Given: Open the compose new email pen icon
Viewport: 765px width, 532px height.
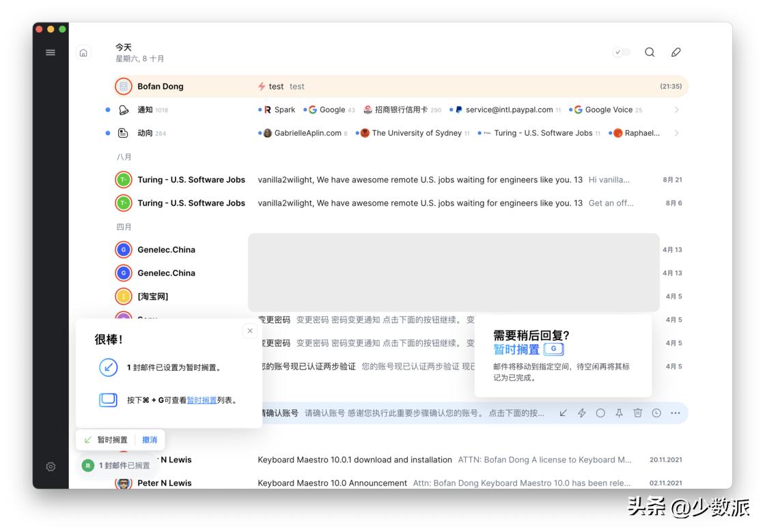Looking at the screenshot, I should click(676, 52).
